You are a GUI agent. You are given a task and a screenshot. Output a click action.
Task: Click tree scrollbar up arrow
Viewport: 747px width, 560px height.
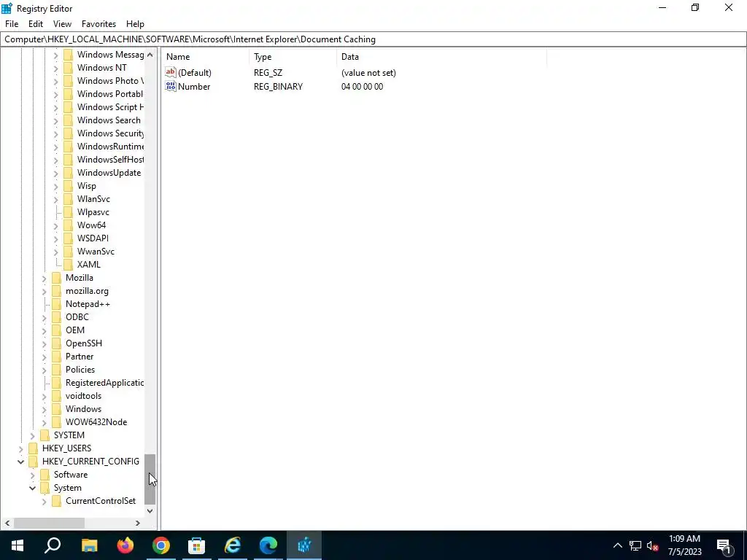coord(150,55)
